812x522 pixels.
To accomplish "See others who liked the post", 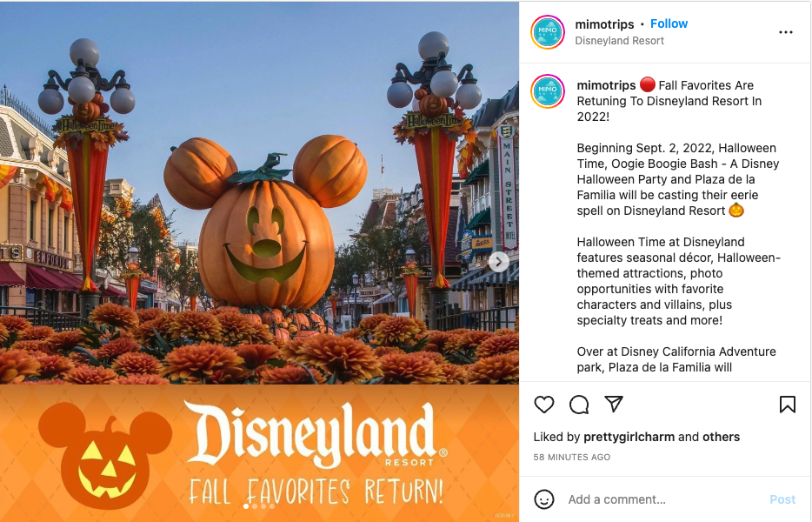I will coord(721,437).
